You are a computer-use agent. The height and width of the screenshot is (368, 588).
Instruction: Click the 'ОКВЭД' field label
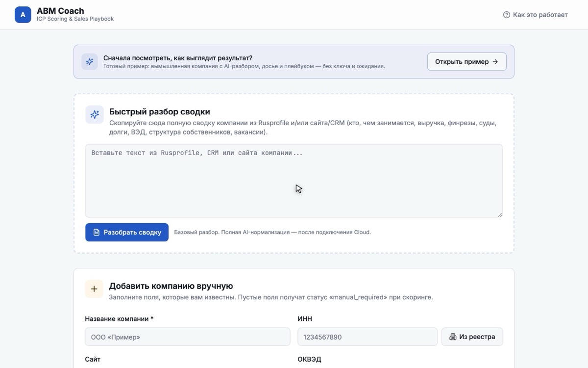click(x=309, y=359)
